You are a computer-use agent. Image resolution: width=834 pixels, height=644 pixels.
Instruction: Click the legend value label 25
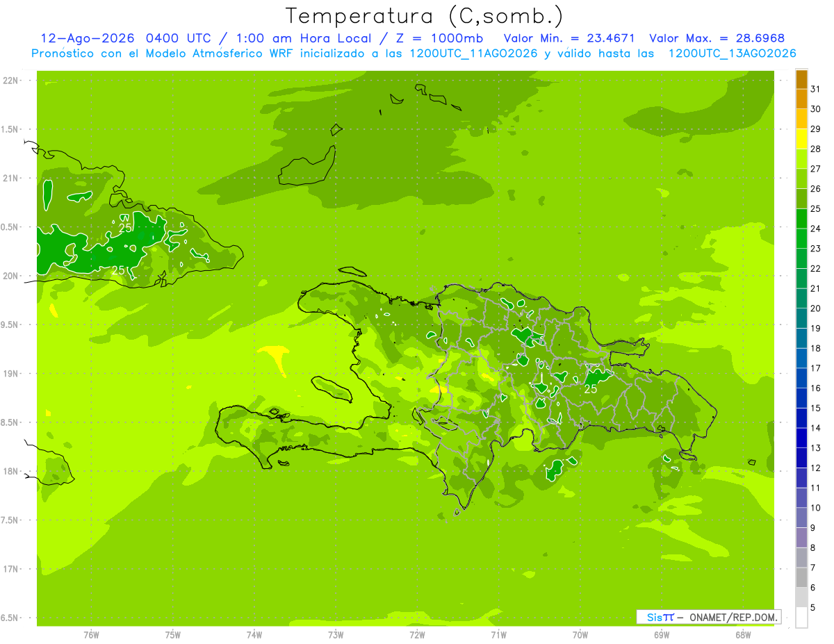(815, 208)
